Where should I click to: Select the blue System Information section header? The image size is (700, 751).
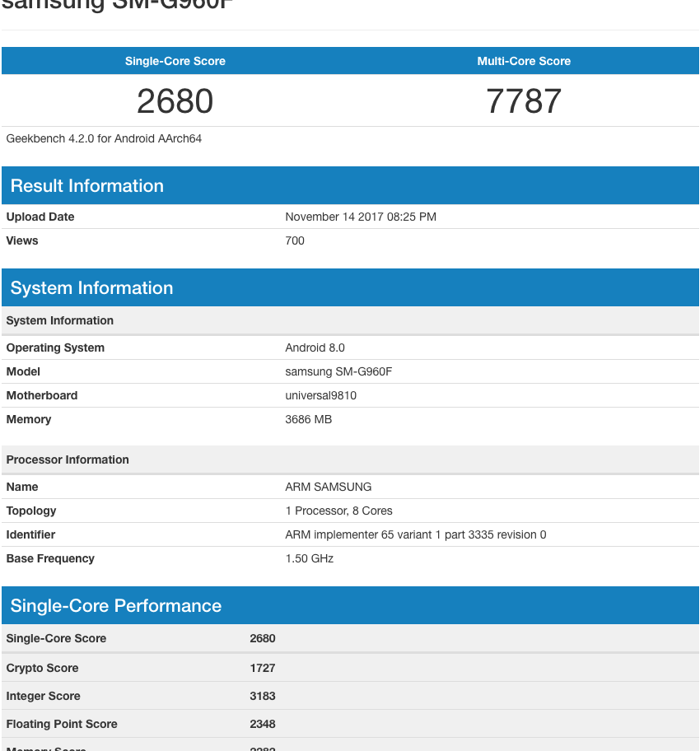(91, 288)
